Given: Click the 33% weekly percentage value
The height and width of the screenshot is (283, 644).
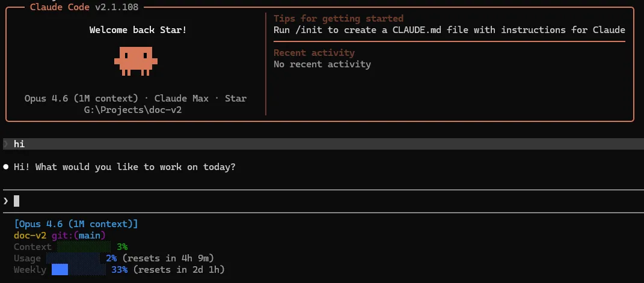Looking at the screenshot, I should (x=119, y=270).
